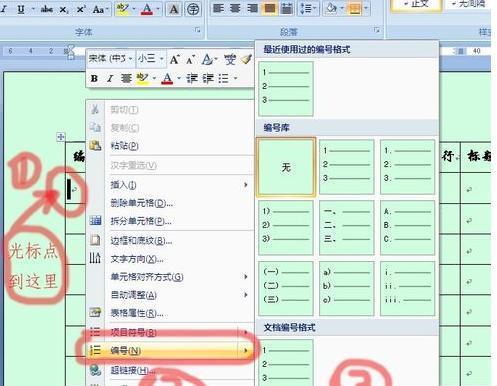Screen dimensions: 497x386
Task: Toggle underline in the ribbon font group
Action: coord(21,9)
